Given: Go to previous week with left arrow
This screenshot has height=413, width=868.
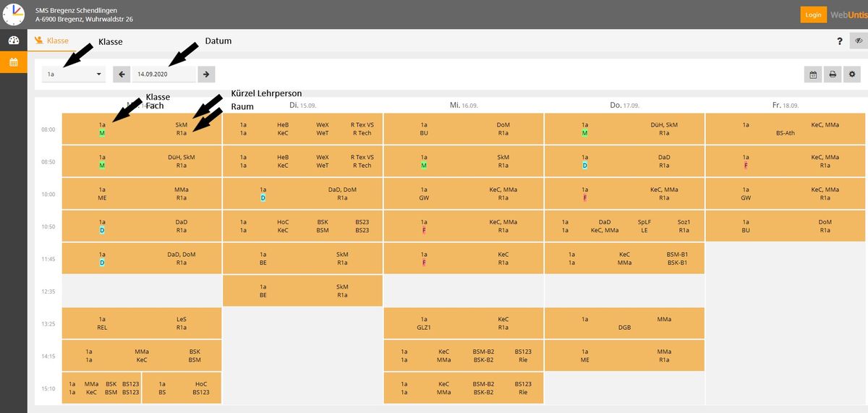Looking at the screenshot, I should click(x=122, y=74).
